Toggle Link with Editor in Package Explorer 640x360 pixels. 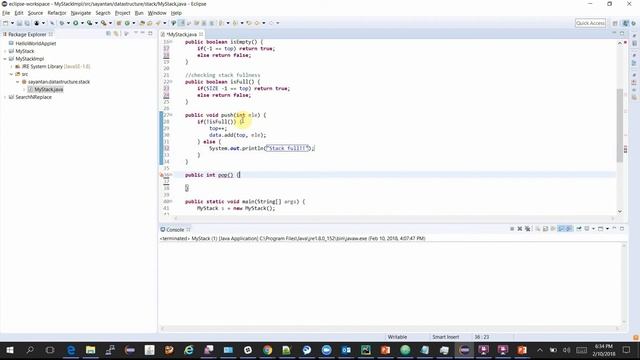tap(116, 33)
